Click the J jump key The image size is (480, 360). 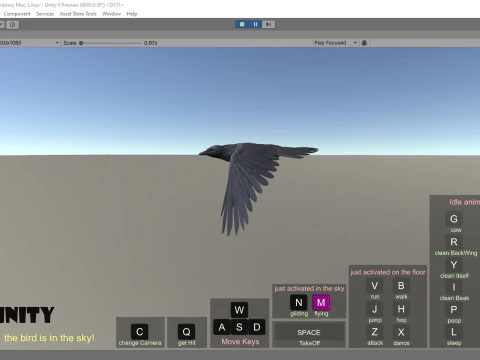click(375, 309)
